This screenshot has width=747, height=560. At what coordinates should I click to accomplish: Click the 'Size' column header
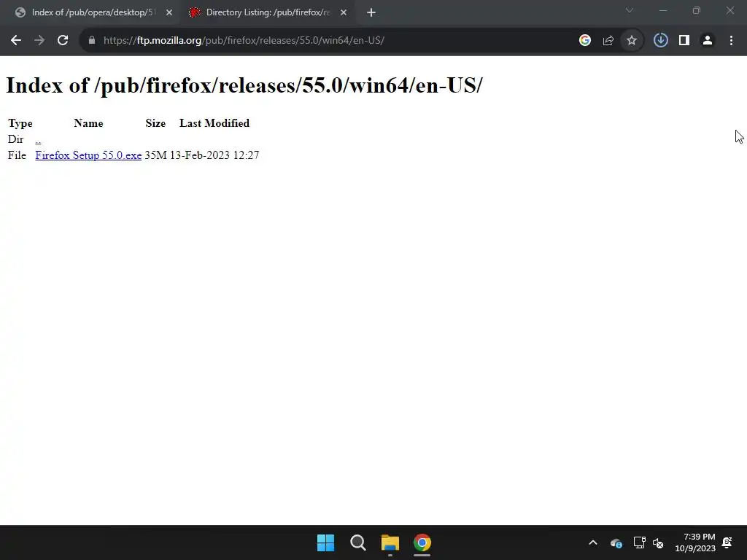coord(155,123)
